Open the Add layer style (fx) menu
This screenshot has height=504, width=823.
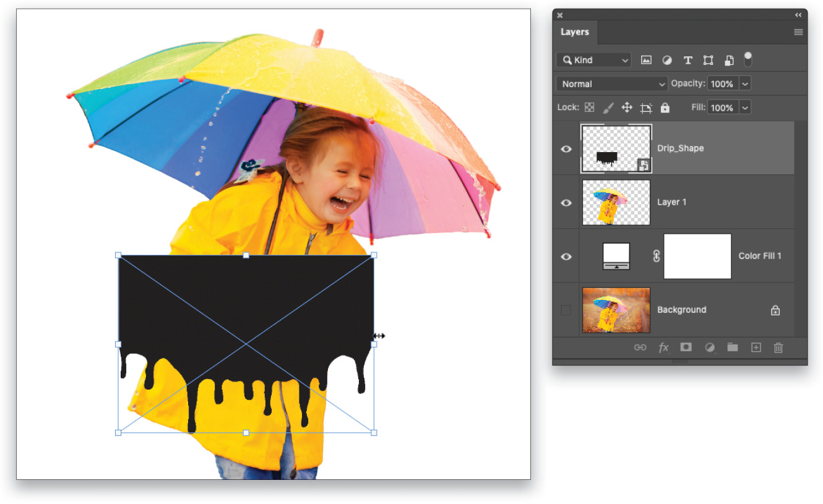[664, 347]
